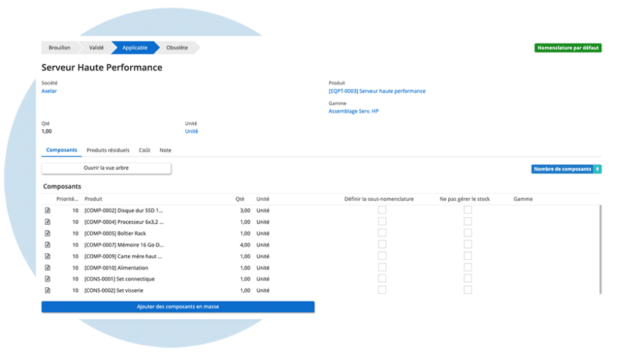Set status to Obsolète in the workflow bar
The height and width of the screenshot is (355, 644).
click(177, 47)
